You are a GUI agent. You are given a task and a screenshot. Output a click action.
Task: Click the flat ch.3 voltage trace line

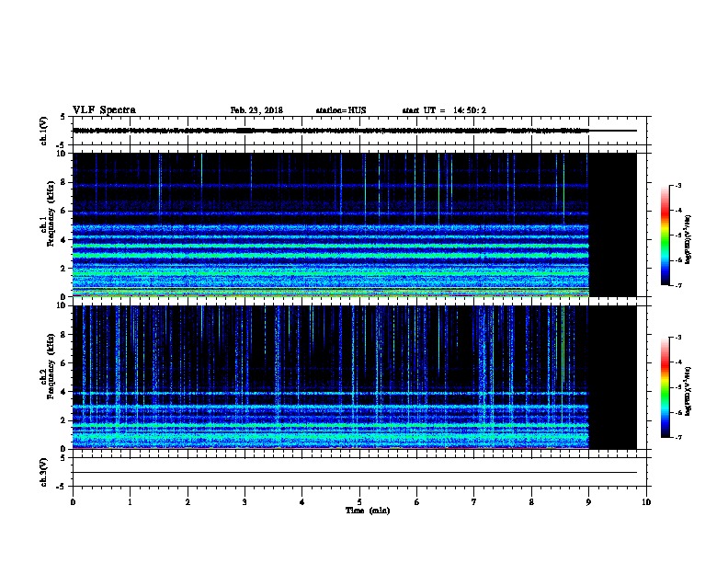[355, 473]
